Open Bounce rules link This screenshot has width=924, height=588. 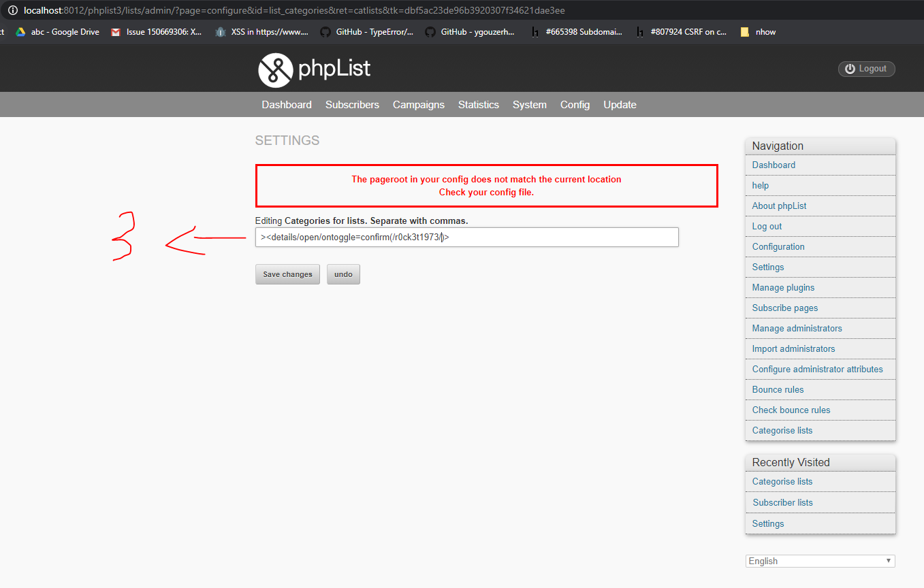[x=778, y=389]
